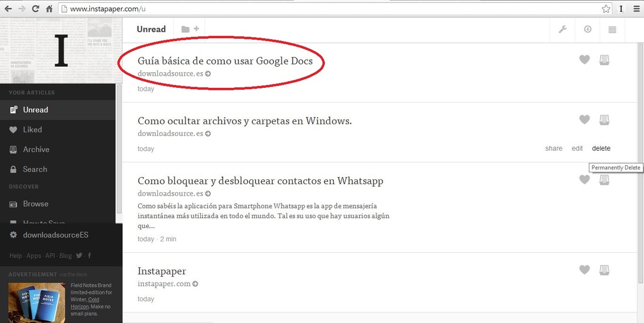Reload the Instapaper page

point(36,9)
